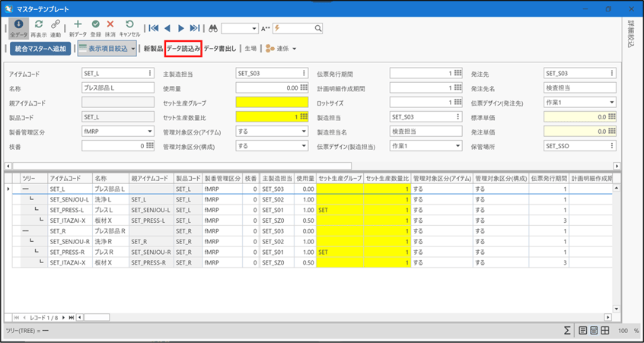Viewport: 644px width, 343px height.
Task: Jump to the first record in toolbar
Action: click(154, 28)
